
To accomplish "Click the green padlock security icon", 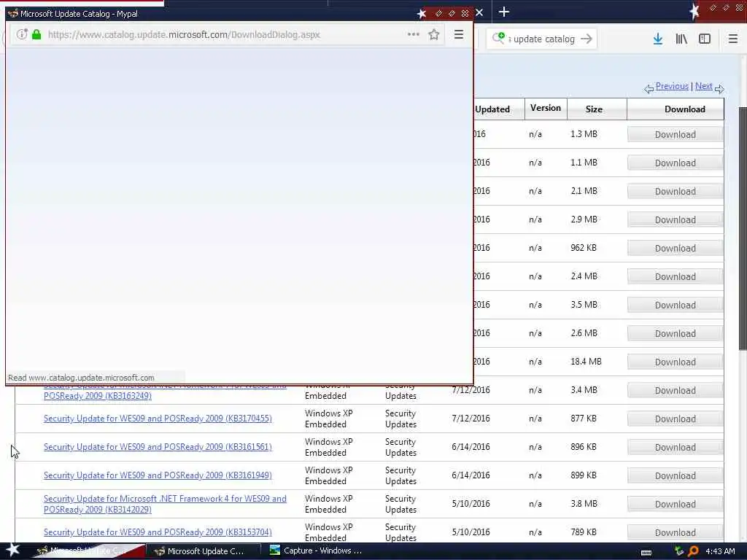I will pyautogui.click(x=36, y=34).
